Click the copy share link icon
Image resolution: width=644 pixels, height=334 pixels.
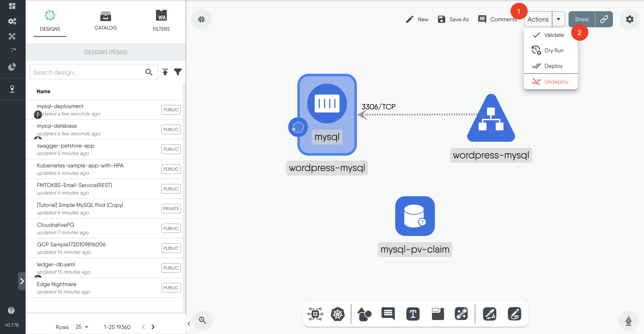pyautogui.click(x=604, y=19)
